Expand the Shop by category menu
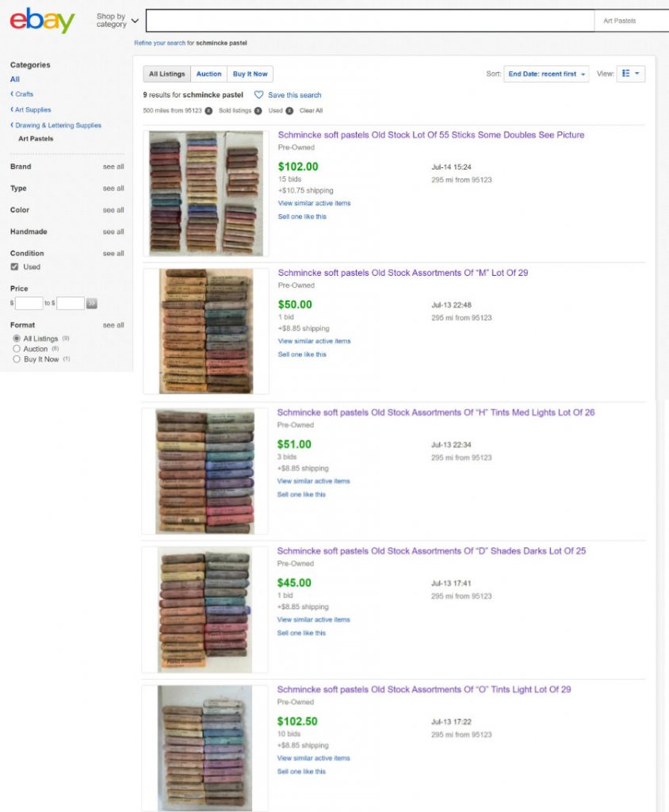This screenshot has width=669, height=812. 117,20
